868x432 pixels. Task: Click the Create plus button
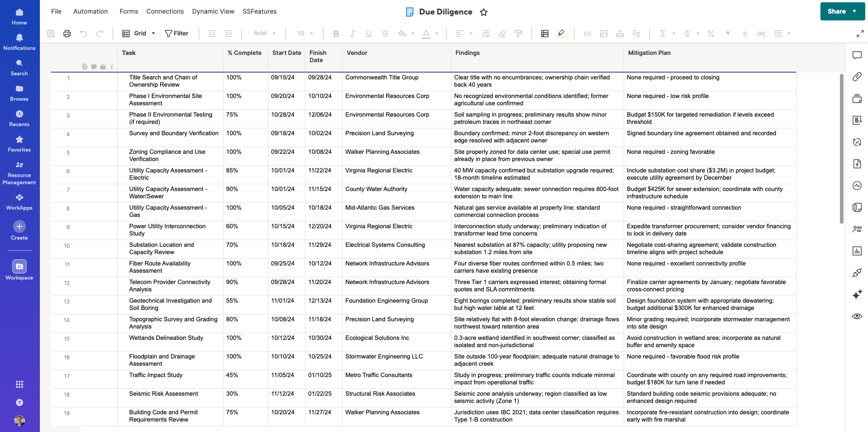(19, 226)
